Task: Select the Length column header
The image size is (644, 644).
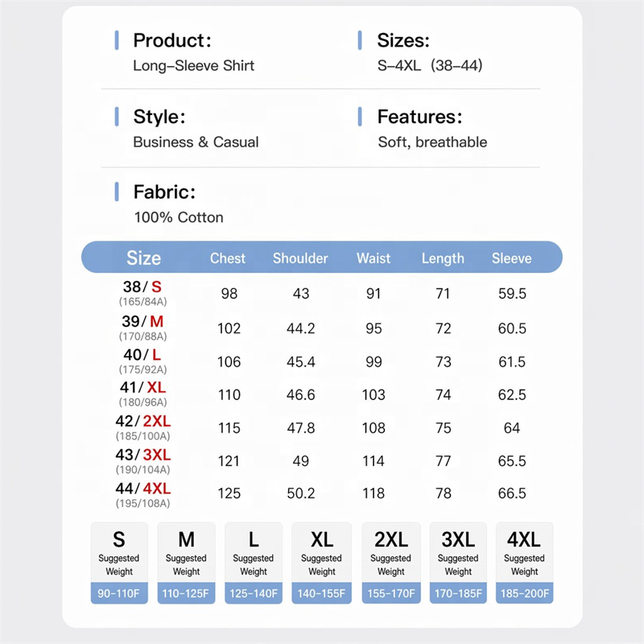Action: click(443, 258)
